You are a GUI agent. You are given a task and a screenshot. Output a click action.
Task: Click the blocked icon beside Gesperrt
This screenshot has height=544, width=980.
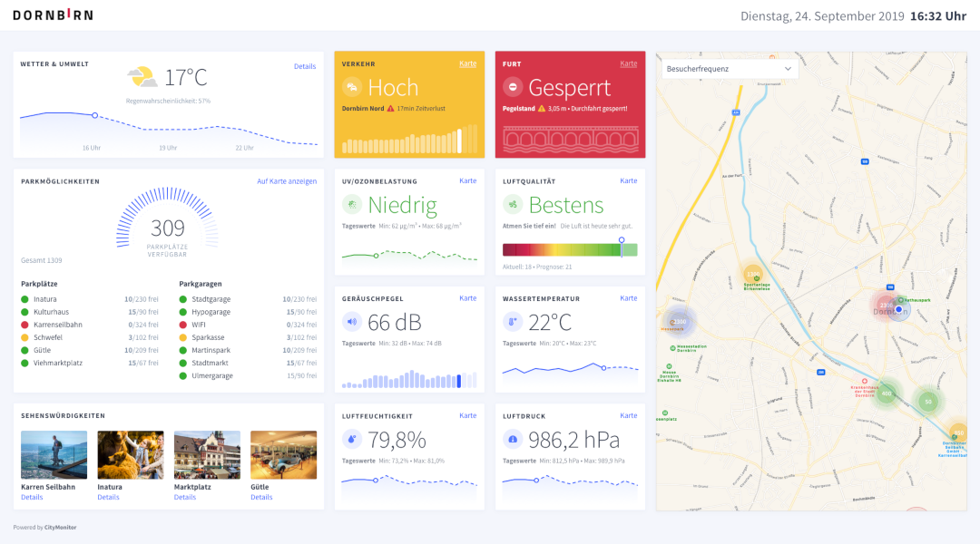coord(513,88)
